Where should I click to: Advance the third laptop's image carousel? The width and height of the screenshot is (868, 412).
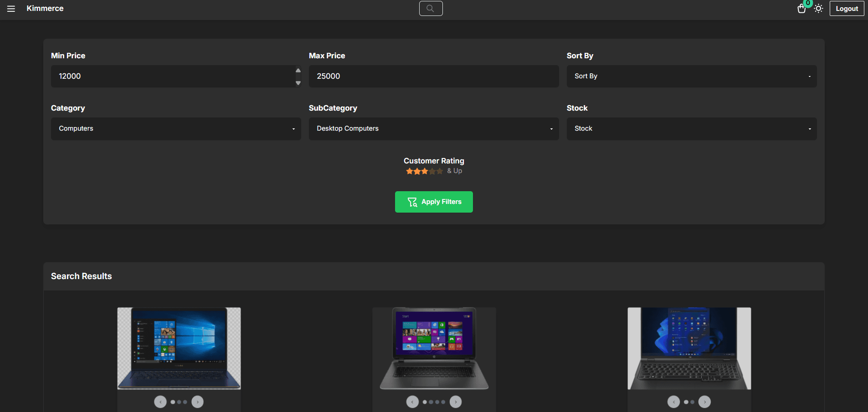[704, 402]
